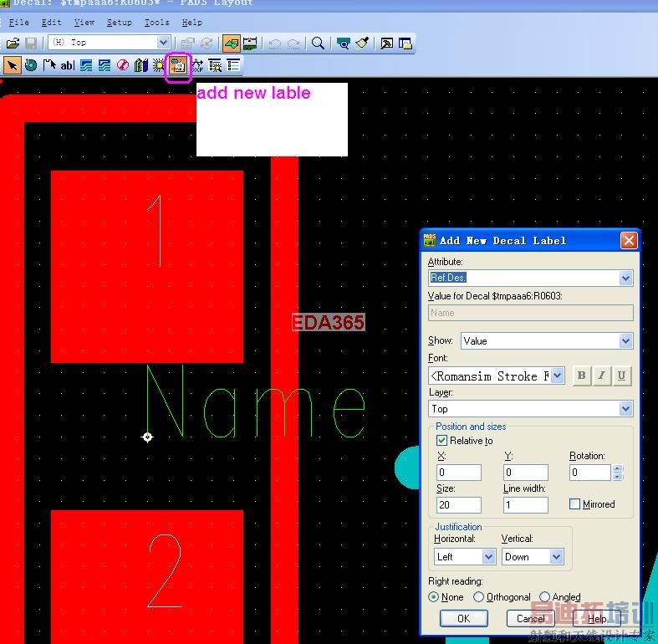Click the Y position input field
The image size is (658, 644).
pyautogui.click(x=526, y=473)
